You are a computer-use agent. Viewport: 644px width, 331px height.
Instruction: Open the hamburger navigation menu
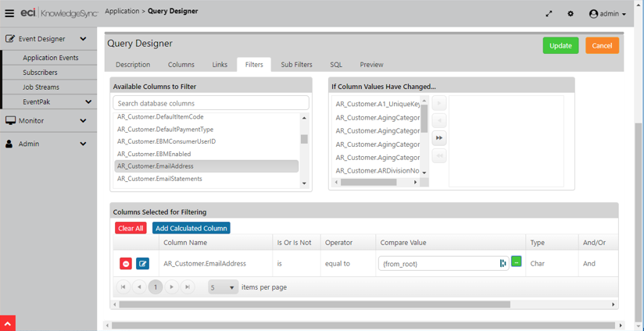9,13
